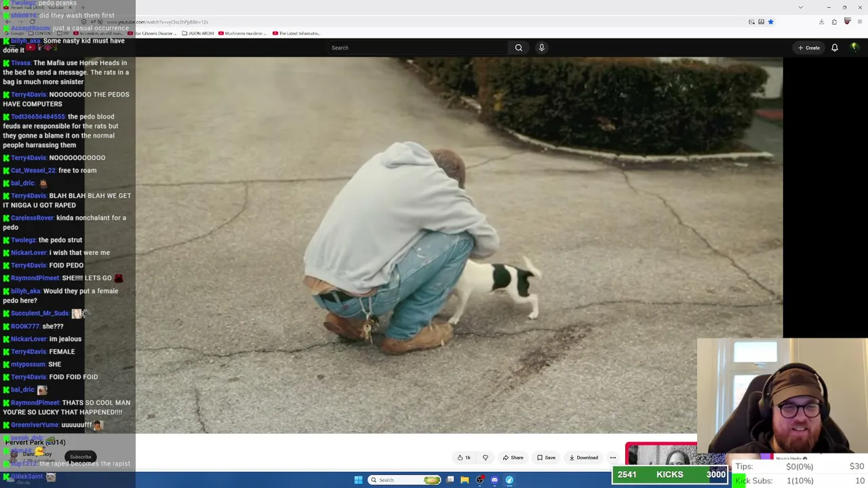Viewport: 868px width, 488px height.
Task: Start voice search with the microphone icon
Action: 541,47
